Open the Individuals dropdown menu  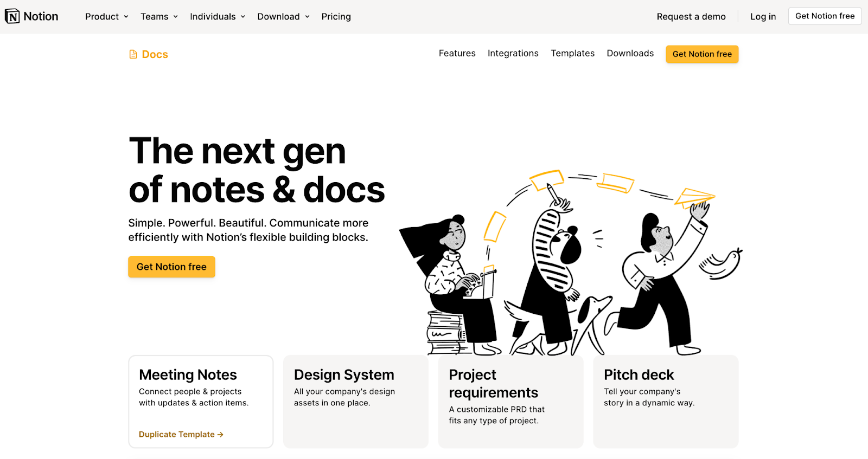coord(218,17)
